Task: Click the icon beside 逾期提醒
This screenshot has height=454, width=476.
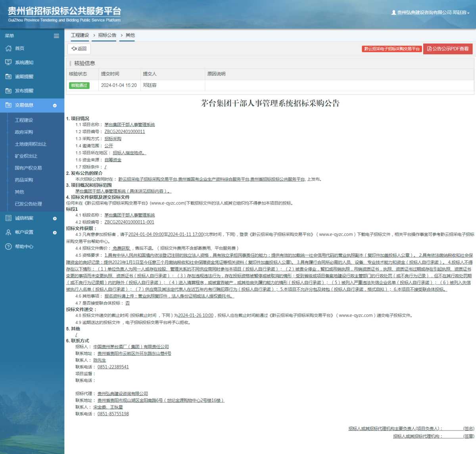Action: click(8, 77)
